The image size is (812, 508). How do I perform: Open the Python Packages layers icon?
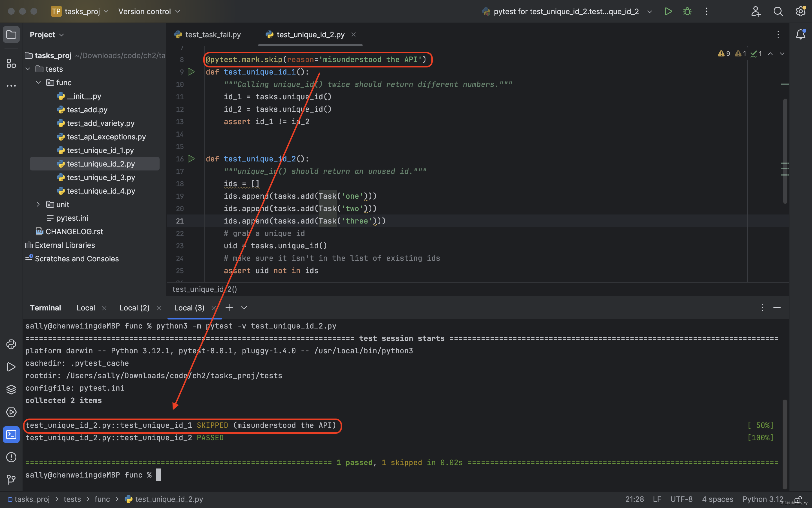[11, 389]
